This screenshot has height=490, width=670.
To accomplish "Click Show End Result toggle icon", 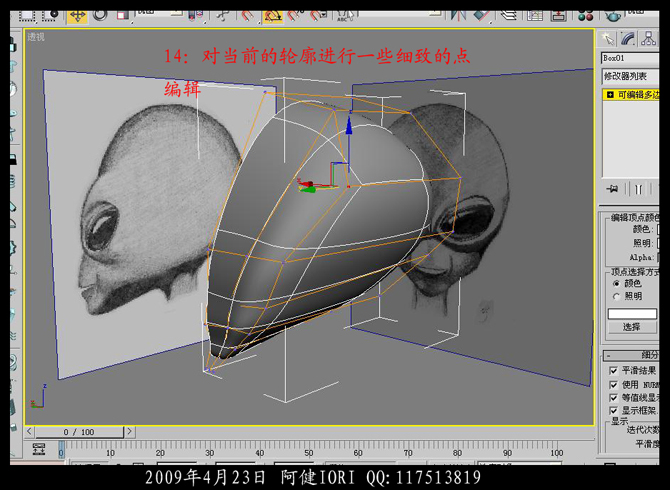I will pos(638,189).
